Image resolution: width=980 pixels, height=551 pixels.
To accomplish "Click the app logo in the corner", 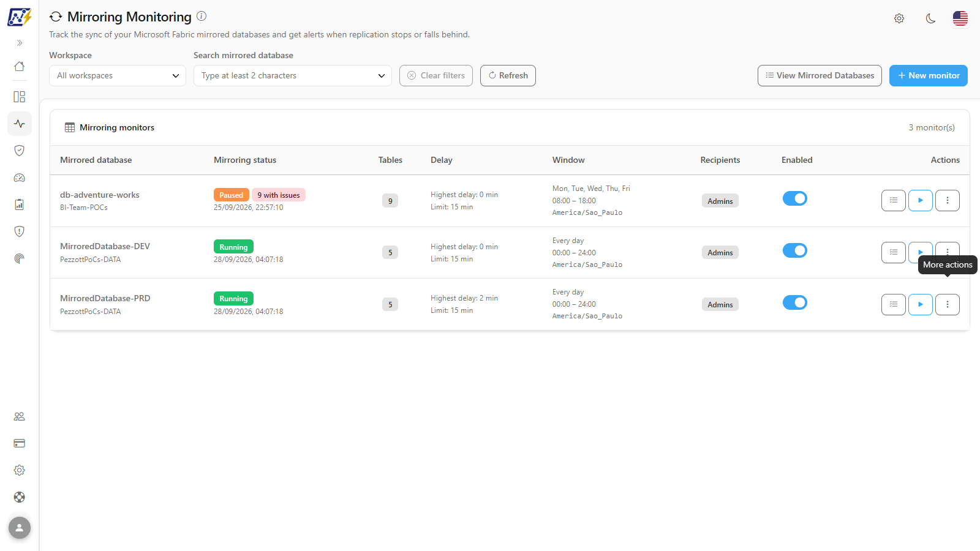I will (x=20, y=17).
